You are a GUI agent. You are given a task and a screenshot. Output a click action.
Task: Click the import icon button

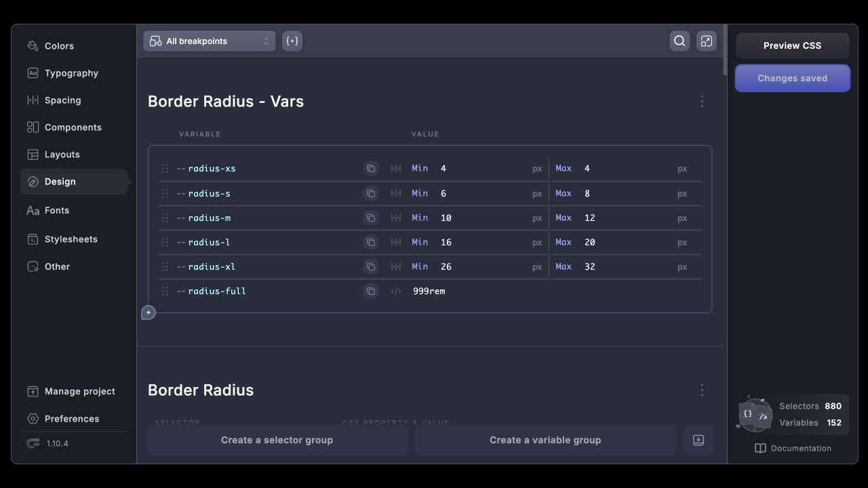point(698,441)
